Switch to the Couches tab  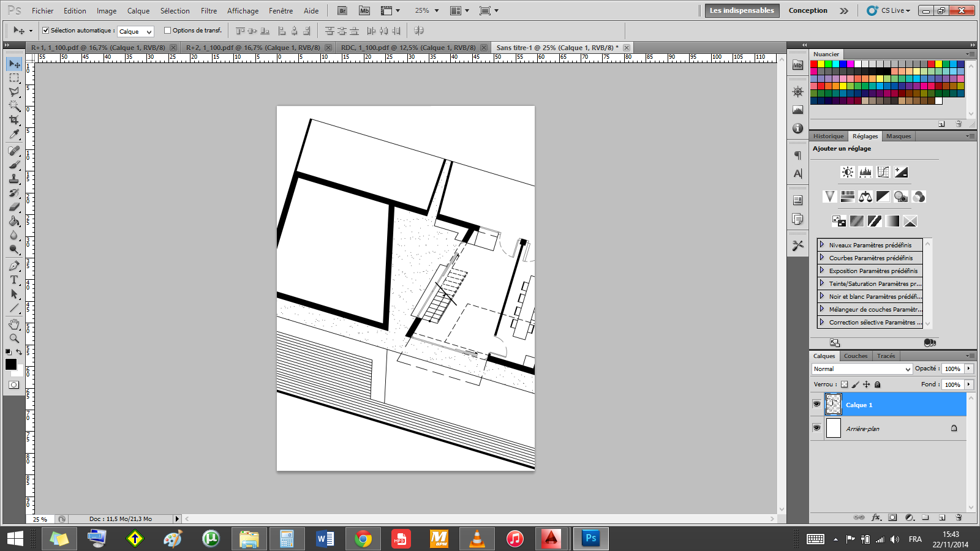(856, 356)
